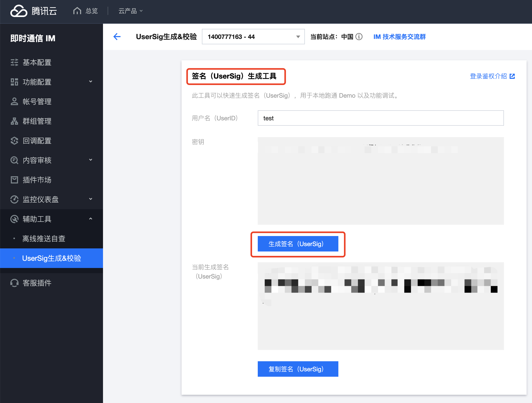Open 插件市场 menu item

point(52,180)
